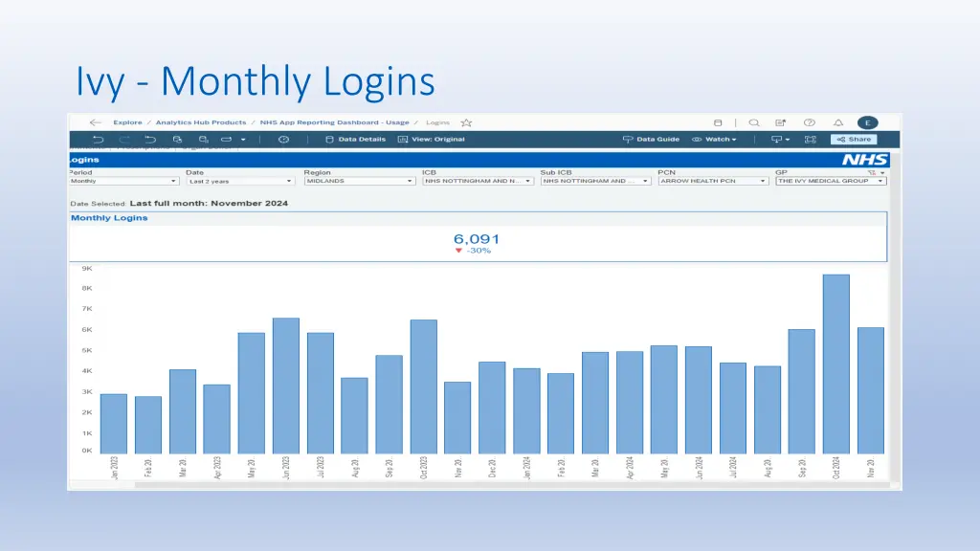Click the 6,091 monthly logins figure
The image size is (980, 551).
(x=477, y=238)
